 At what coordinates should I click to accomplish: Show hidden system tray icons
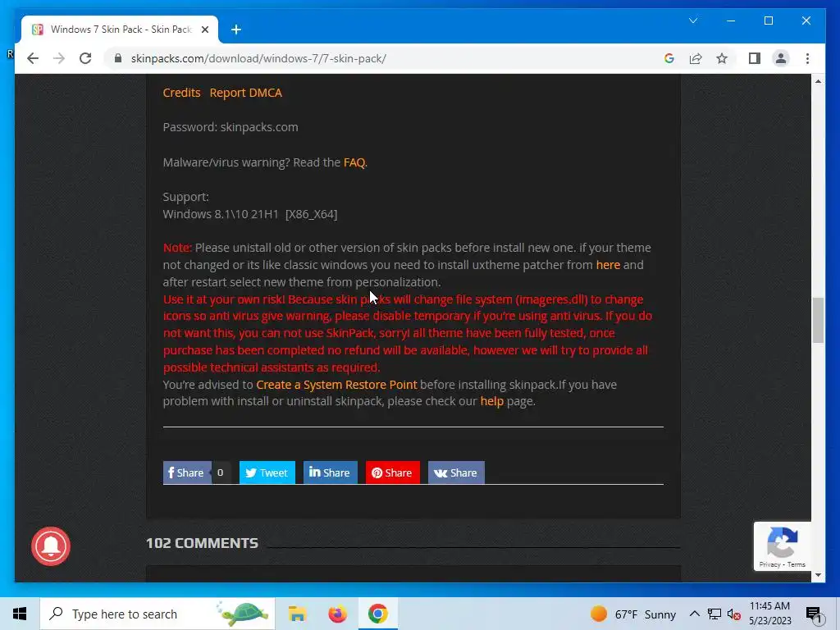pos(694,614)
